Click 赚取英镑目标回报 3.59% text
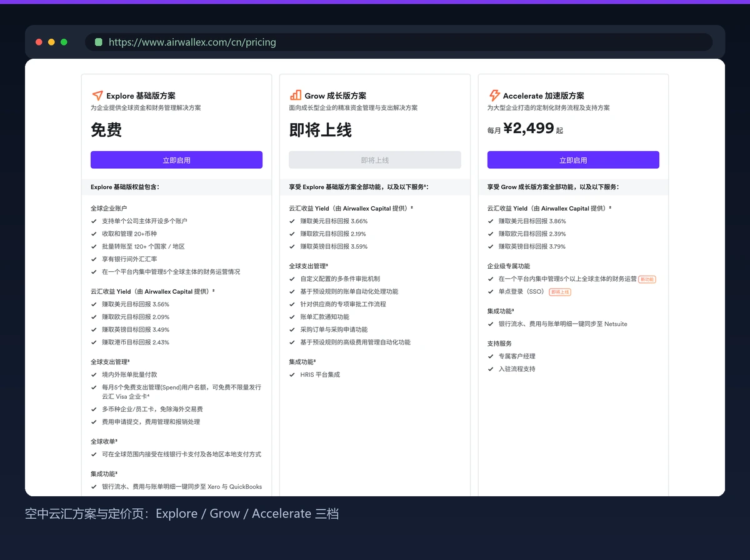Image resolution: width=750 pixels, height=560 pixels. [334, 246]
